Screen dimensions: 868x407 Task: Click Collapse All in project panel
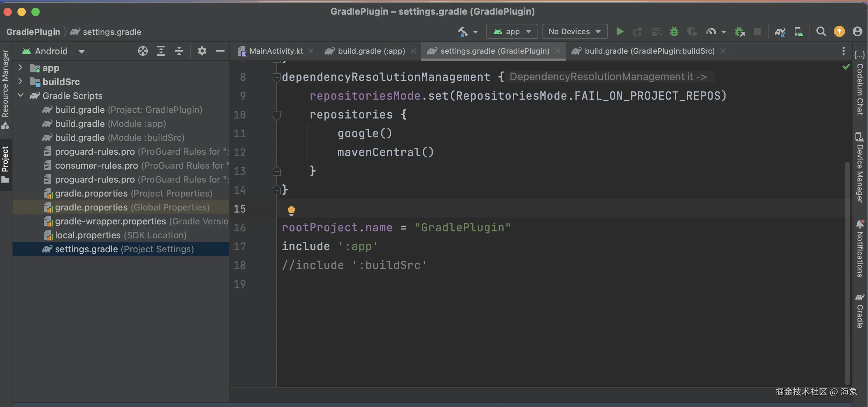179,51
